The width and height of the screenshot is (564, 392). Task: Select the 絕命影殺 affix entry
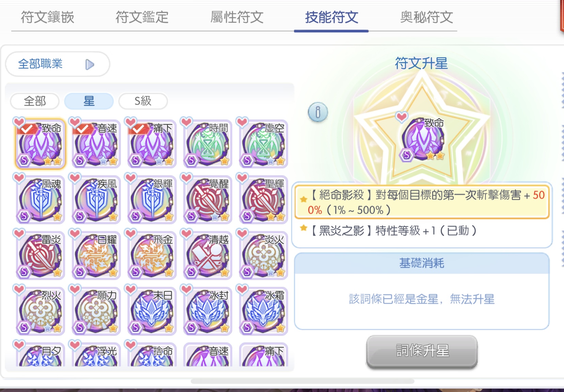click(422, 202)
